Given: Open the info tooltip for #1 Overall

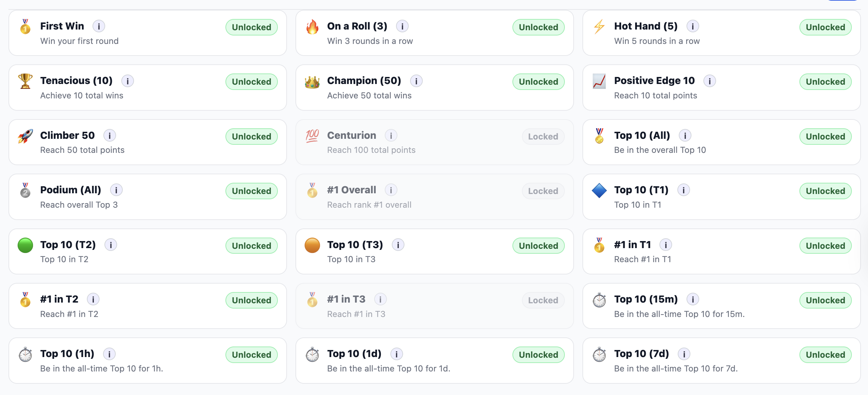Looking at the screenshot, I should coord(391,190).
